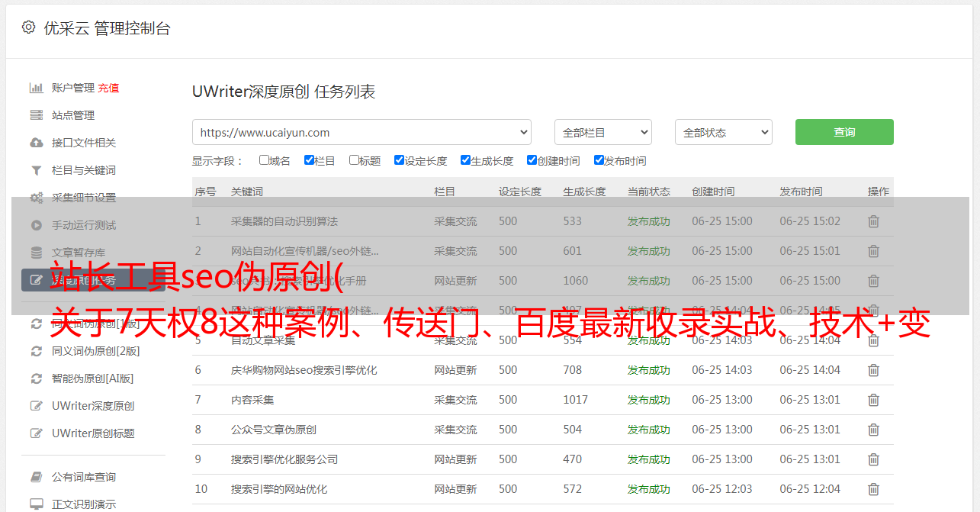Delete the 庆华购物网站seo搜索引擎优化 task

[873, 370]
